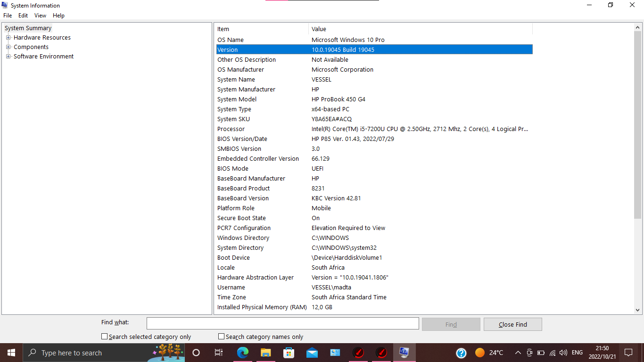The width and height of the screenshot is (644, 362).
Task: Expand the Software Environment tree node
Action: tap(8, 57)
